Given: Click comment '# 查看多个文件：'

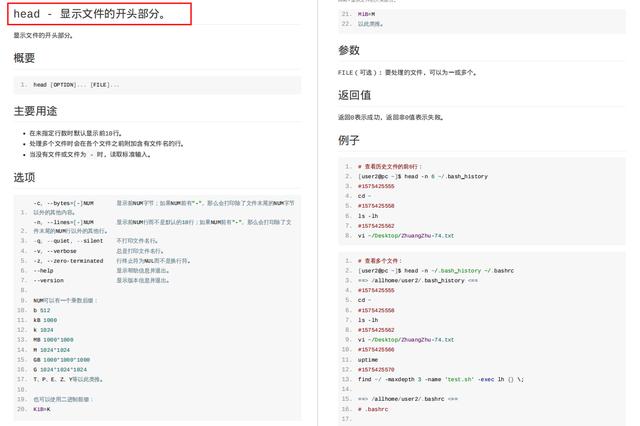Looking at the screenshot, I should [x=380, y=261].
